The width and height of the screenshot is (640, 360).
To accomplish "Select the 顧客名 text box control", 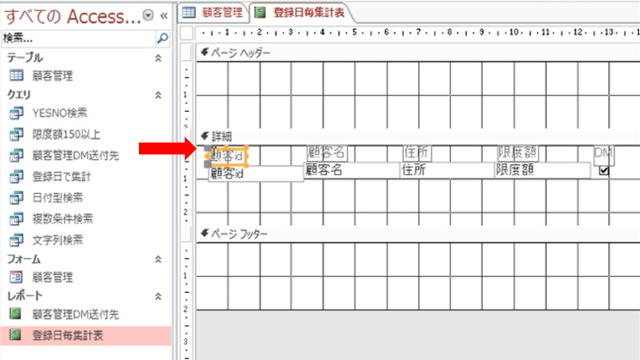I will pos(352,170).
